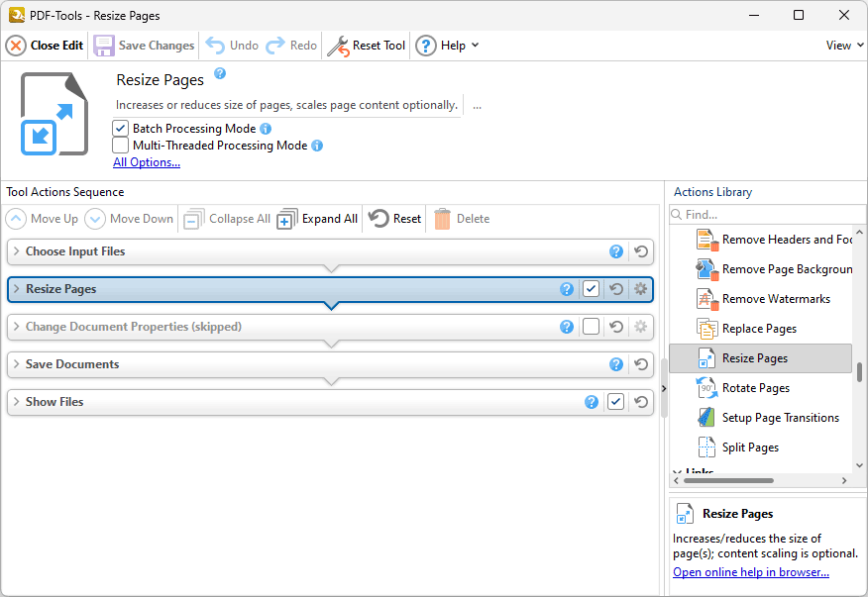Screen dimensions: 868x597
Task: Click scroll-right arrow in Actions Library
Action: point(844,481)
